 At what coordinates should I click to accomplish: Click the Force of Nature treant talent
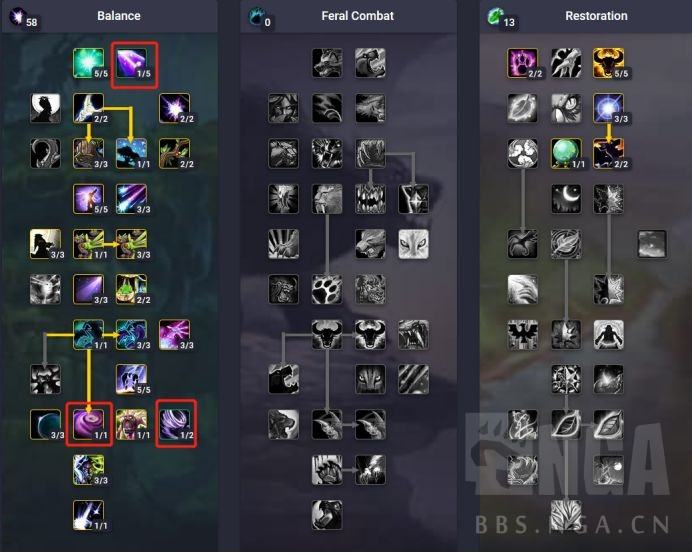coord(132,425)
